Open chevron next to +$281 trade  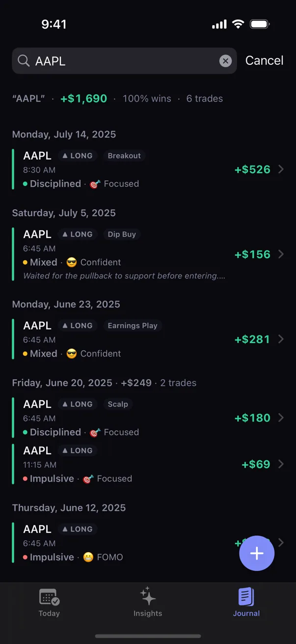coord(281,339)
